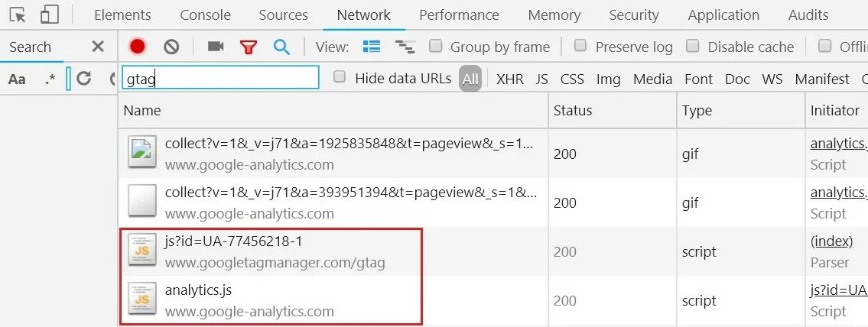868x327 pixels.
Task: Filter requests by XHR
Action: pos(510,79)
